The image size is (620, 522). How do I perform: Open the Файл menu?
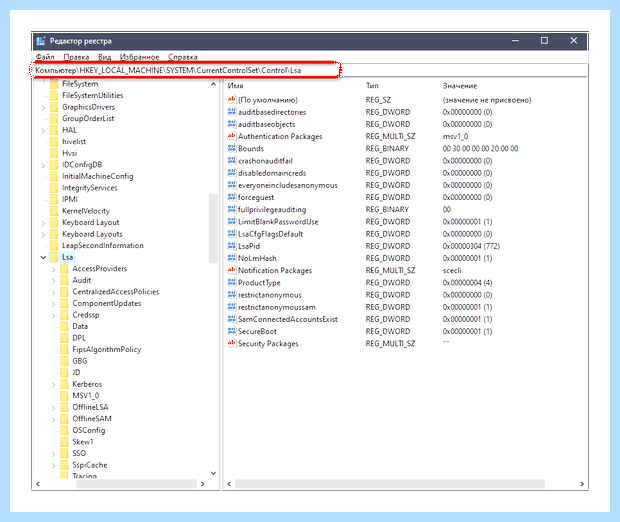45,57
